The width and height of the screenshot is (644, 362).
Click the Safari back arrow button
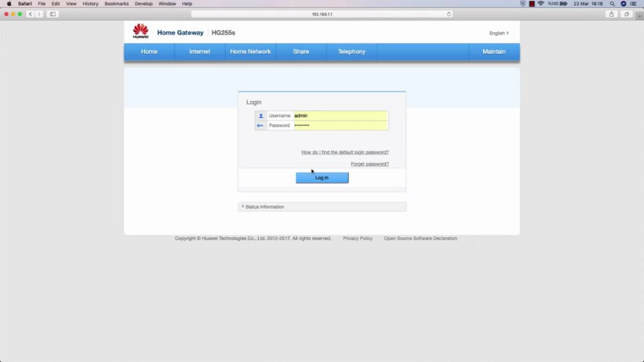pyautogui.click(x=30, y=14)
